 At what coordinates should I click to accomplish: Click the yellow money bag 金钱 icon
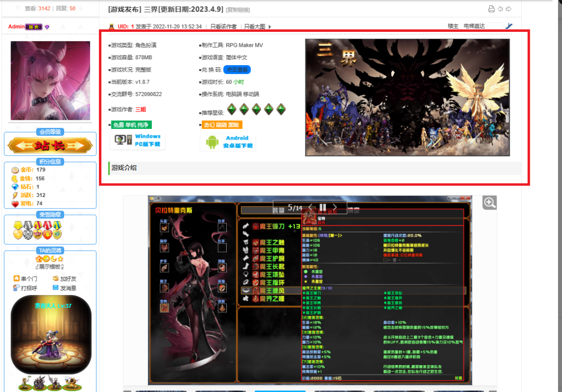pos(15,178)
